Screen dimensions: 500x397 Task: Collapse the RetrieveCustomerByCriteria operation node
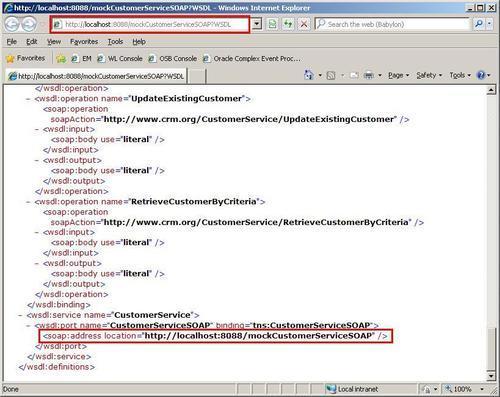28,202
